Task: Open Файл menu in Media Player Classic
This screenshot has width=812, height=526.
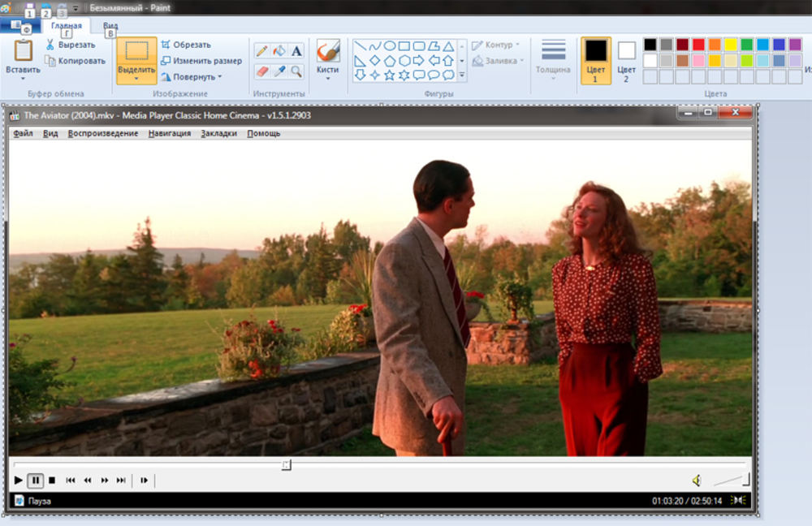Action: click(23, 133)
